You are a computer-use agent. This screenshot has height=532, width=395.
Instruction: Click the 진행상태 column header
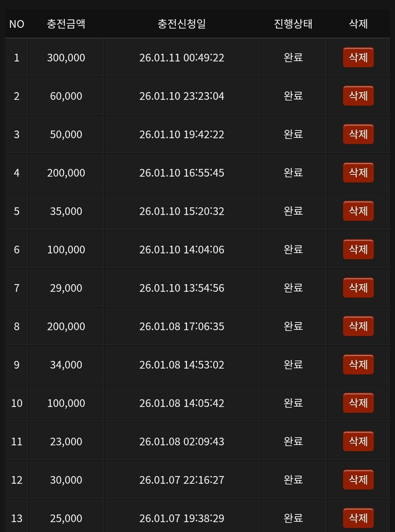[x=293, y=24]
